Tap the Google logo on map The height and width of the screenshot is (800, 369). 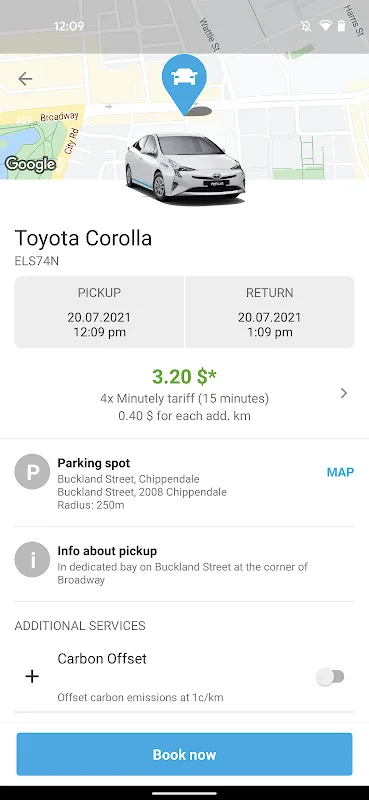click(30, 164)
